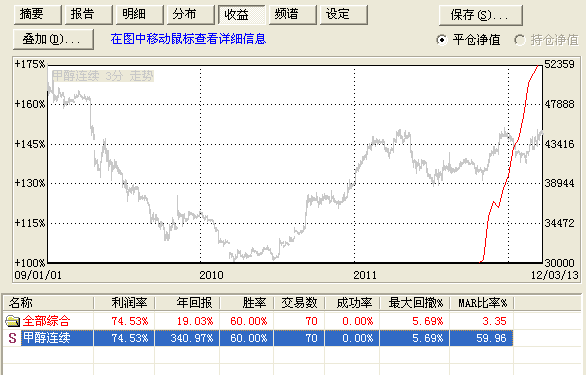Click the folder icon beside 全部综合
Image resolution: width=586 pixels, height=375 pixels.
[x=12, y=321]
